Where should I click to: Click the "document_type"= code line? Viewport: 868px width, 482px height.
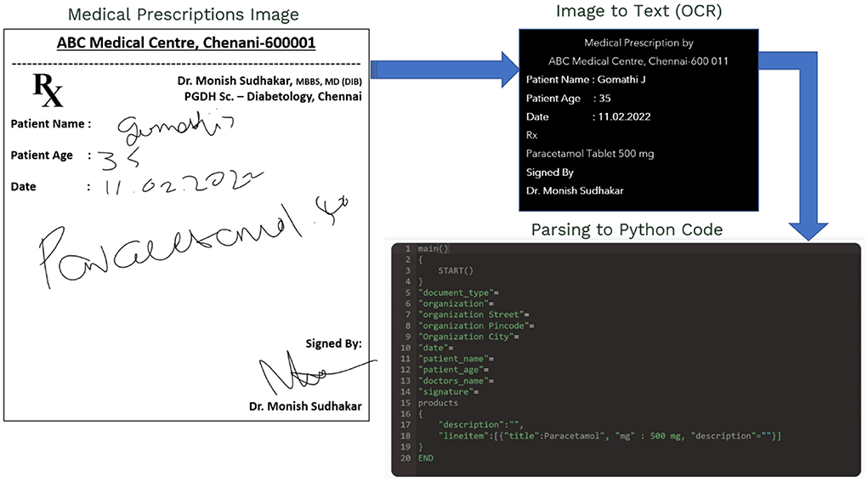458,292
